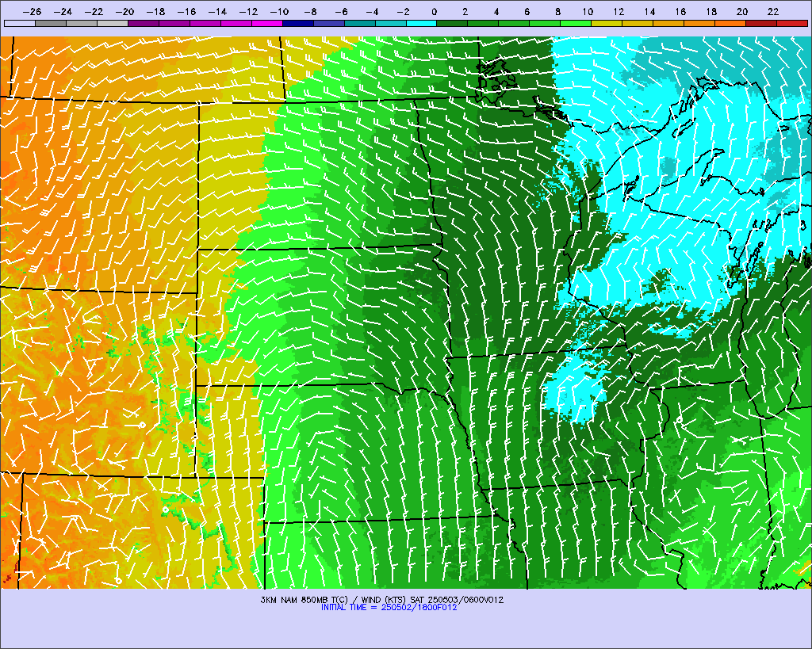This screenshot has height=649, width=812.
Task: Click the "2" scale label
Action: (x=465, y=11)
